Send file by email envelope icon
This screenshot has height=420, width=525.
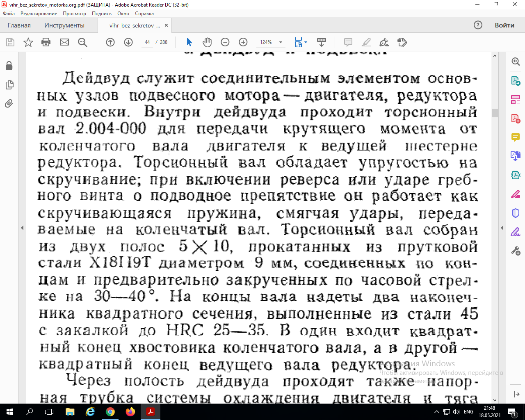[64, 42]
